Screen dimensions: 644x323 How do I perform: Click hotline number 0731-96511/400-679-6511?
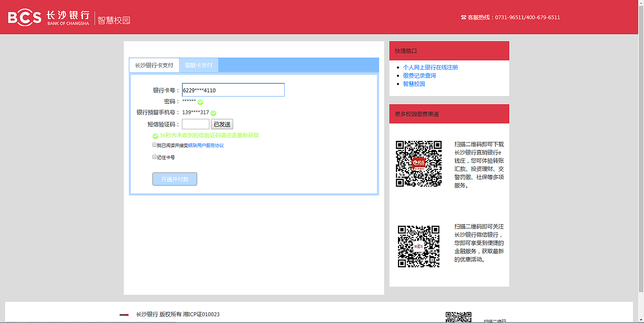click(x=527, y=17)
